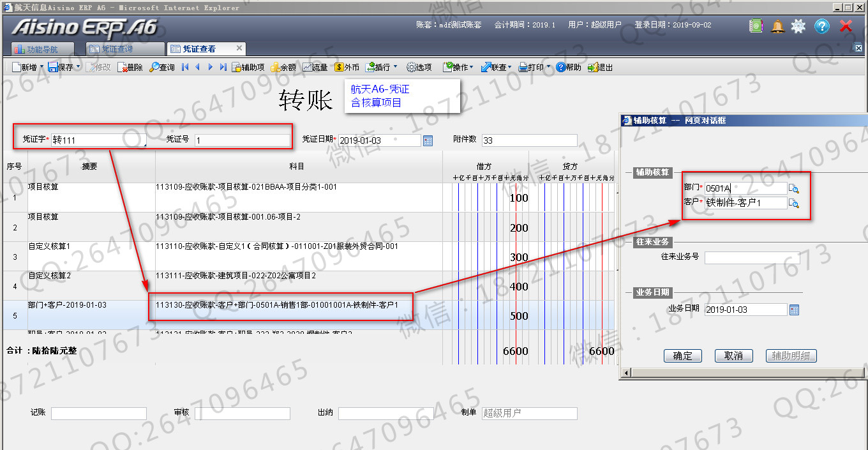Open the calendar picker beside 凭证日期
The image size is (868, 450).
point(428,140)
